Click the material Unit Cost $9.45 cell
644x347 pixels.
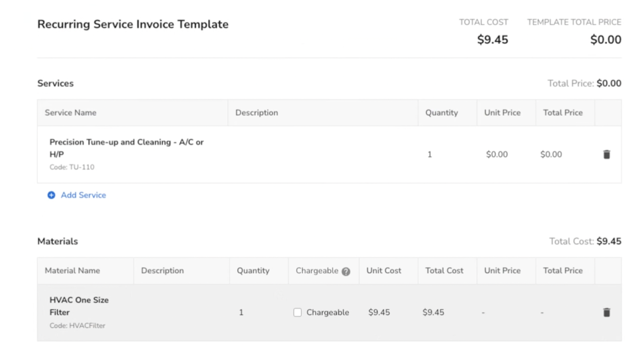(x=379, y=312)
